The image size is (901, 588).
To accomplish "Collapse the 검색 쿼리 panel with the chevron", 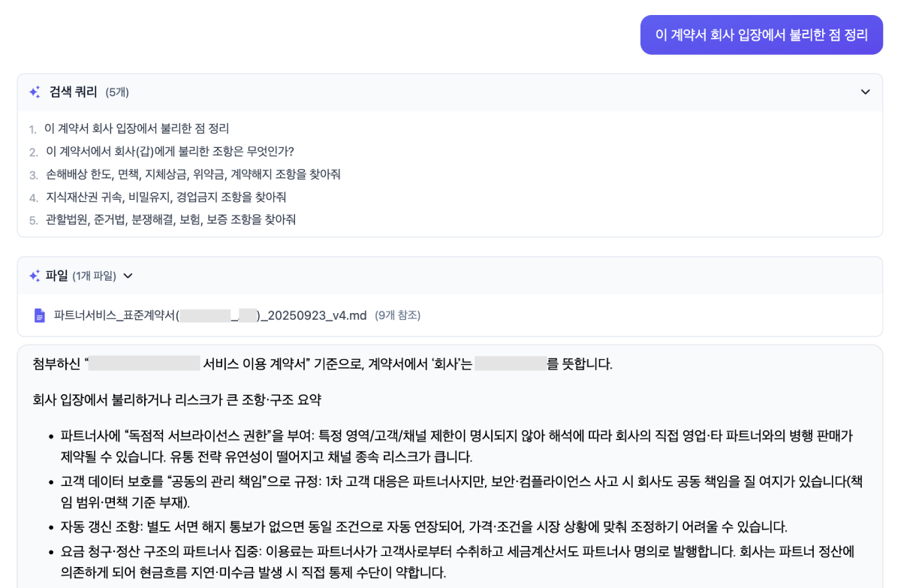I will [x=865, y=92].
